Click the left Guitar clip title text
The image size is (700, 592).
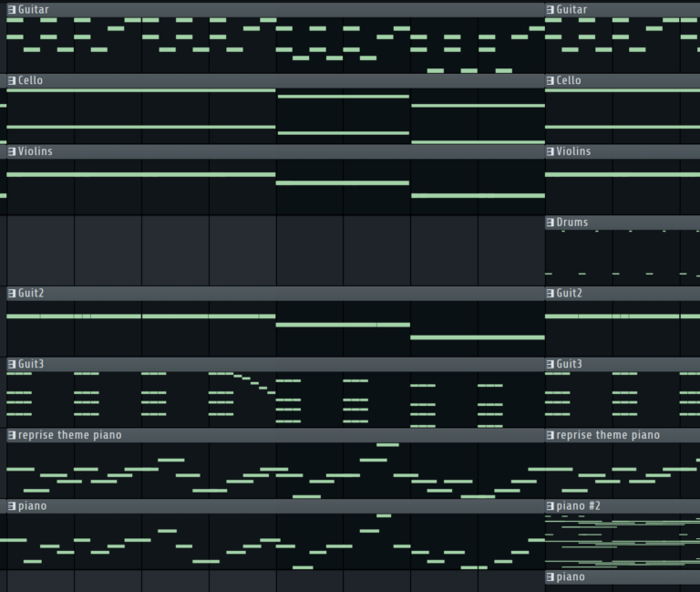click(34, 10)
